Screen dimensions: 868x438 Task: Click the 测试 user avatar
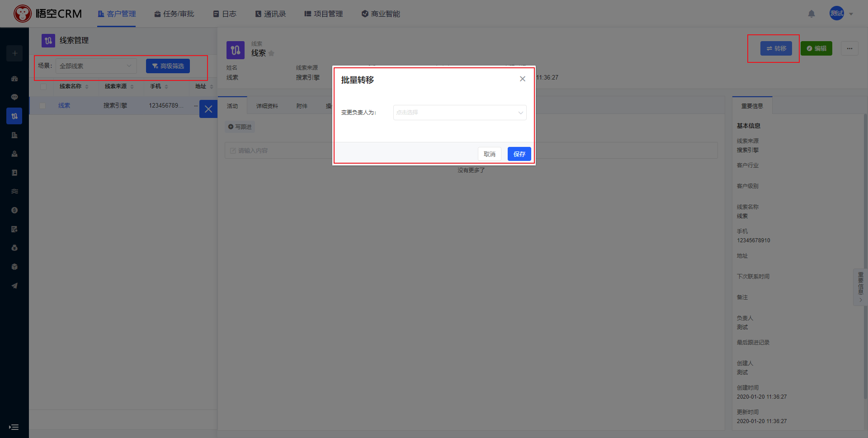point(837,13)
